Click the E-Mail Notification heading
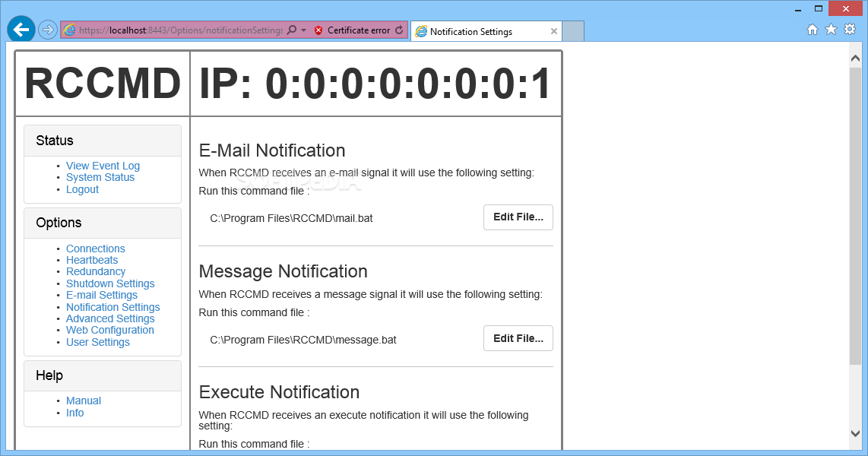This screenshot has width=868, height=456. pos(272,150)
